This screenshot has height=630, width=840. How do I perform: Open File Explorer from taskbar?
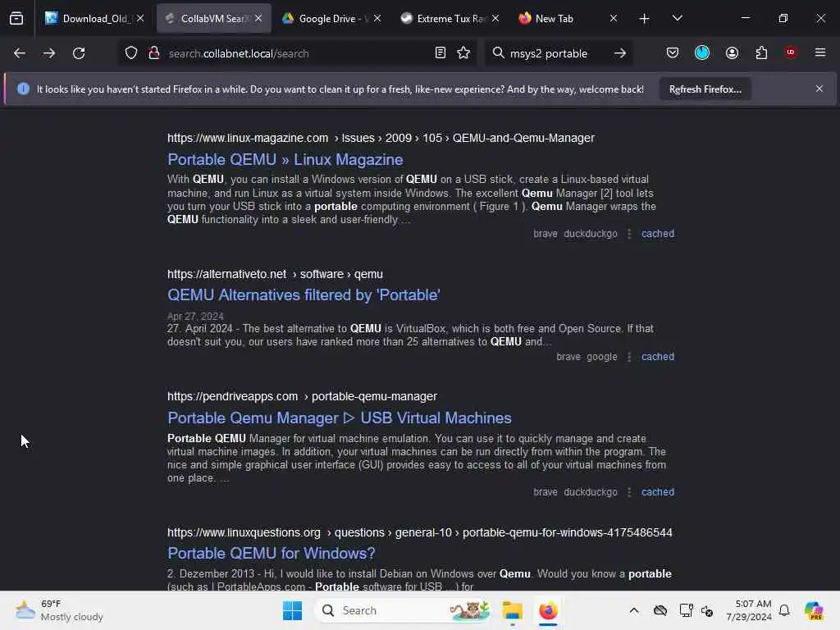tap(512, 610)
